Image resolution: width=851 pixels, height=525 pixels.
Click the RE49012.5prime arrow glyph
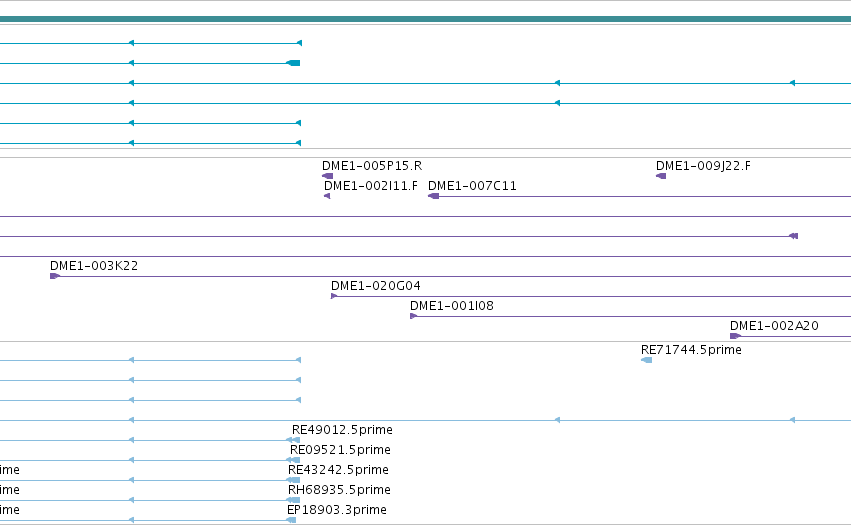coord(294,440)
